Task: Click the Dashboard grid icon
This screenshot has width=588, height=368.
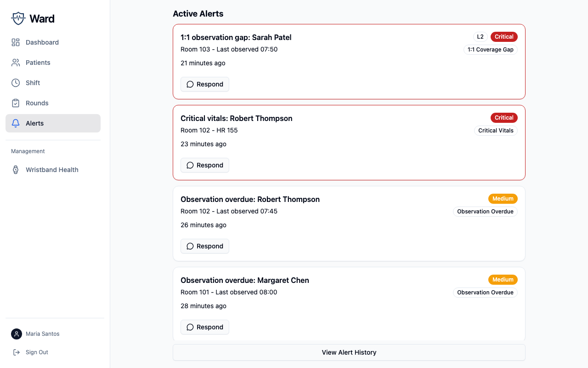Action: (x=16, y=42)
